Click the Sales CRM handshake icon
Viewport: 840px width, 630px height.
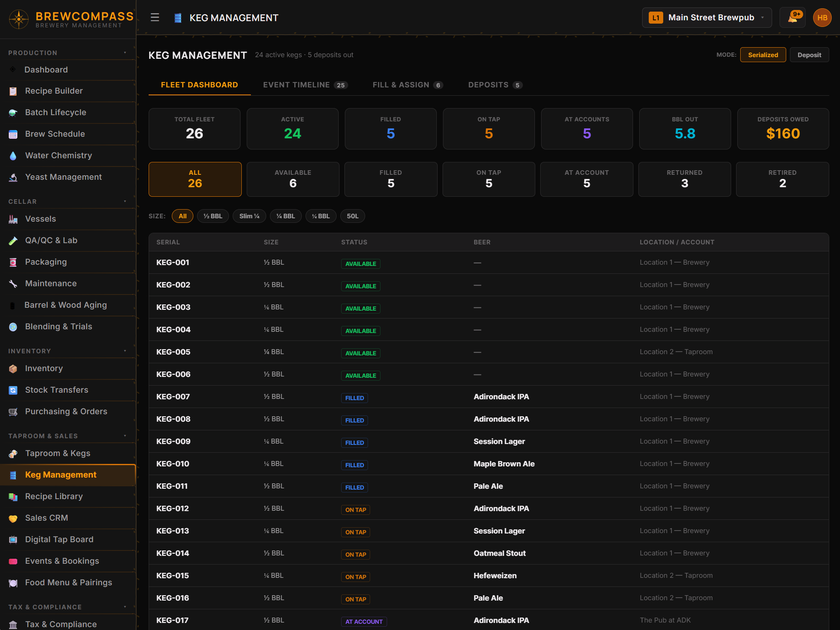(x=13, y=518)
